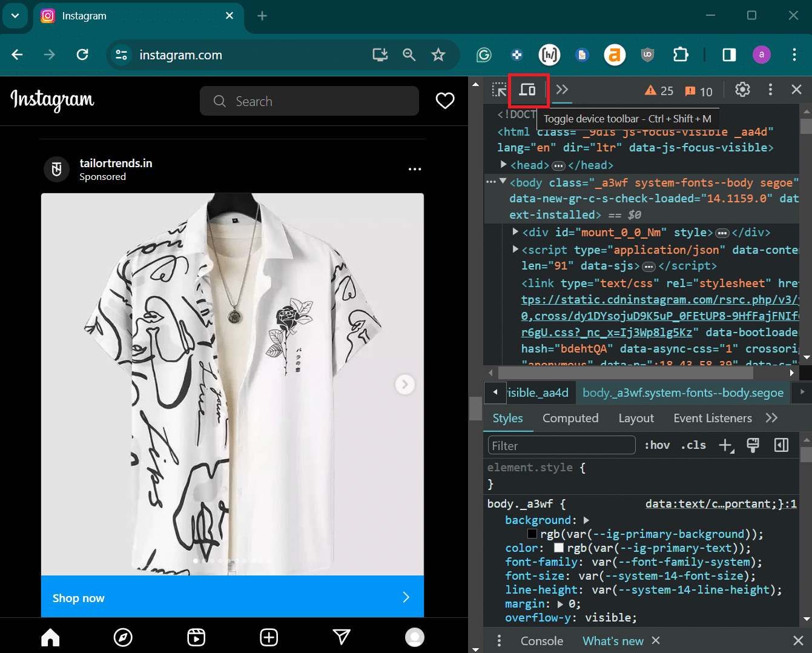This screenshot has height=653, width=812.
Task: Open the Chrome side panel
Action: click(x=729, y=55)
